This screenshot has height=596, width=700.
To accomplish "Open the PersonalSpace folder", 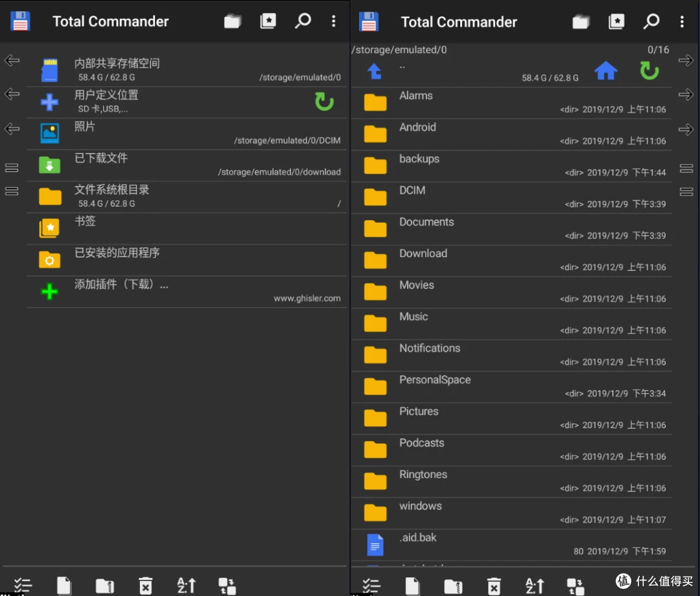I will click(x=511, y=388).
